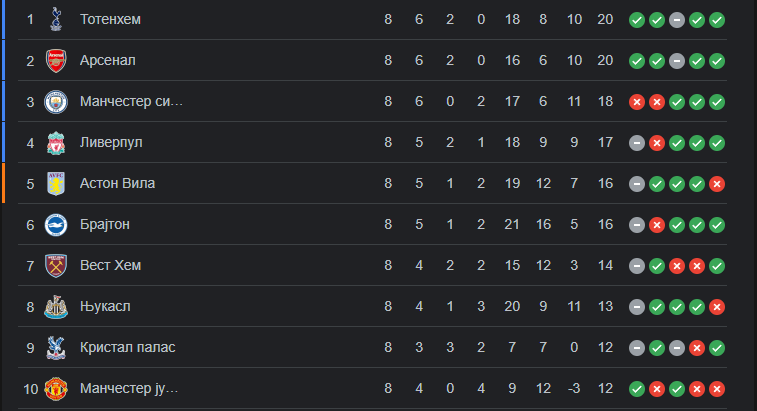Click the Liverpool club crest icon
The width and height of the screenshot is (757, 411).
tap(56, 142)
